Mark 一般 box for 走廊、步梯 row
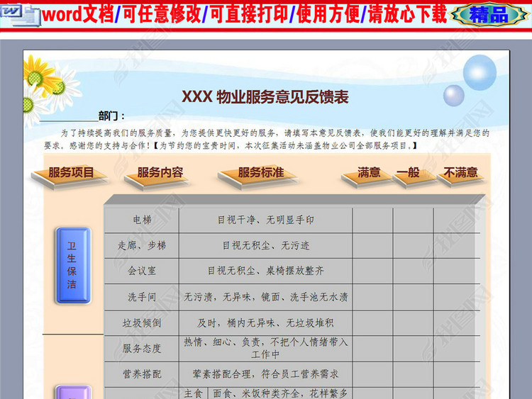Screen dimensions: 532x399 click(413, 246)
